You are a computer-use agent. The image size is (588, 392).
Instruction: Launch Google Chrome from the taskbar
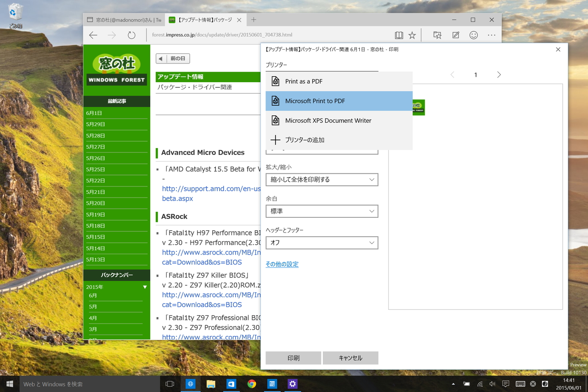click(252, 383)
